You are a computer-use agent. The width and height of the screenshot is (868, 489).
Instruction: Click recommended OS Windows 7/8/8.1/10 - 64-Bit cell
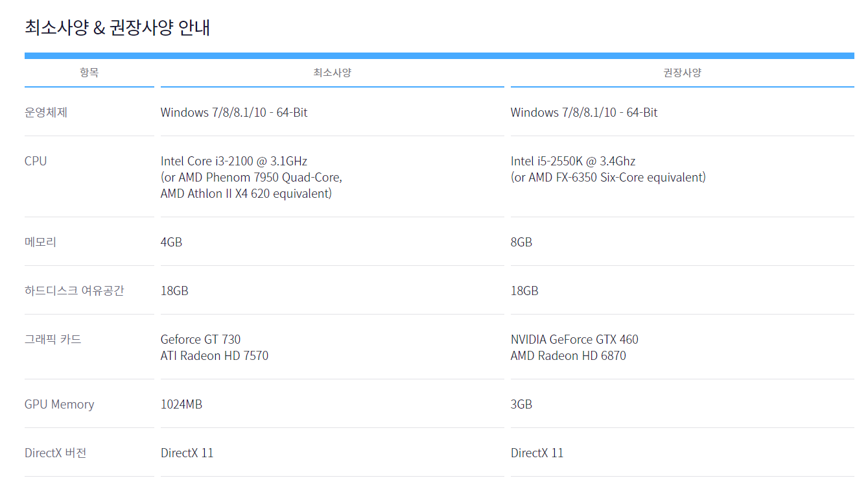click(584, 112)
